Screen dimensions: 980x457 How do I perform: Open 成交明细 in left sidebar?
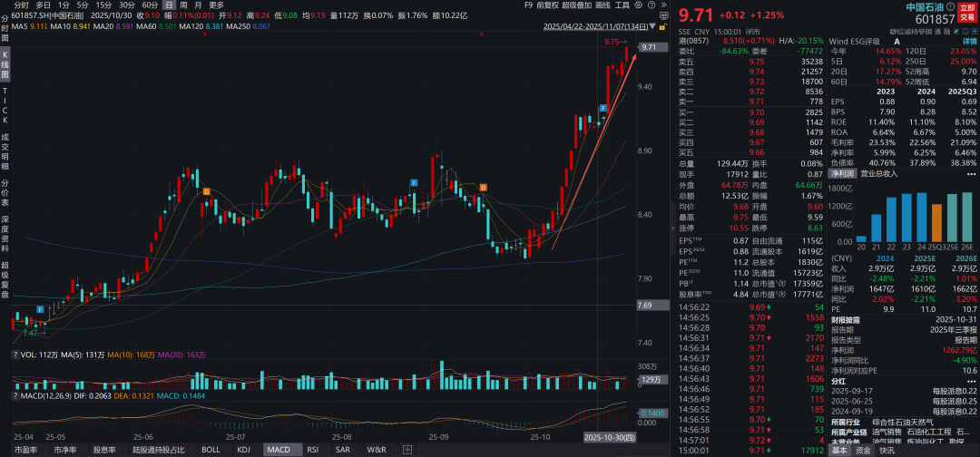[5, 151]
